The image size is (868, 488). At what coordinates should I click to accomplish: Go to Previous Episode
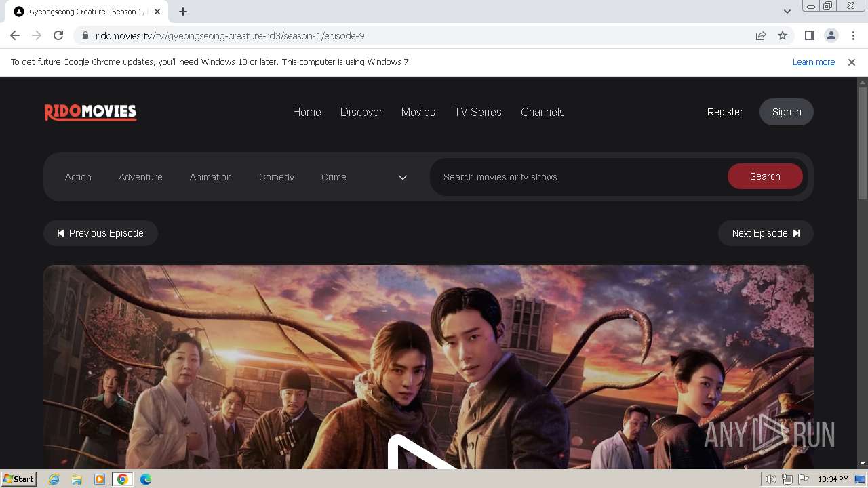[x=100, y=233]
